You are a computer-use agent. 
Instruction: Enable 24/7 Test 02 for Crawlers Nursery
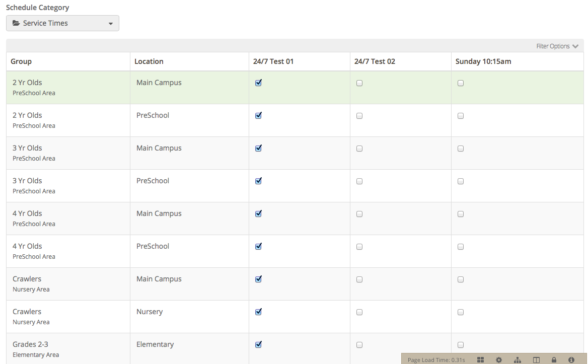tap(359, 312)
